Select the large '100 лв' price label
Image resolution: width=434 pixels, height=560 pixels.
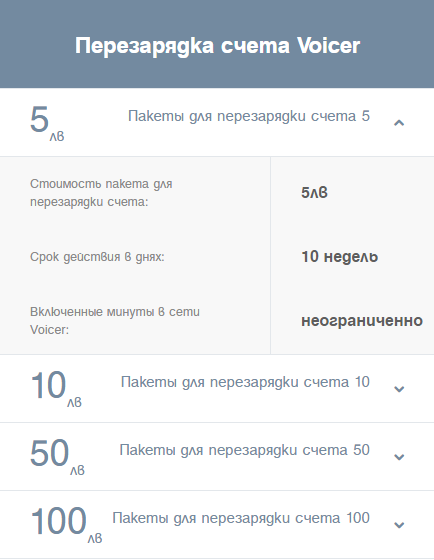[66, 525]
